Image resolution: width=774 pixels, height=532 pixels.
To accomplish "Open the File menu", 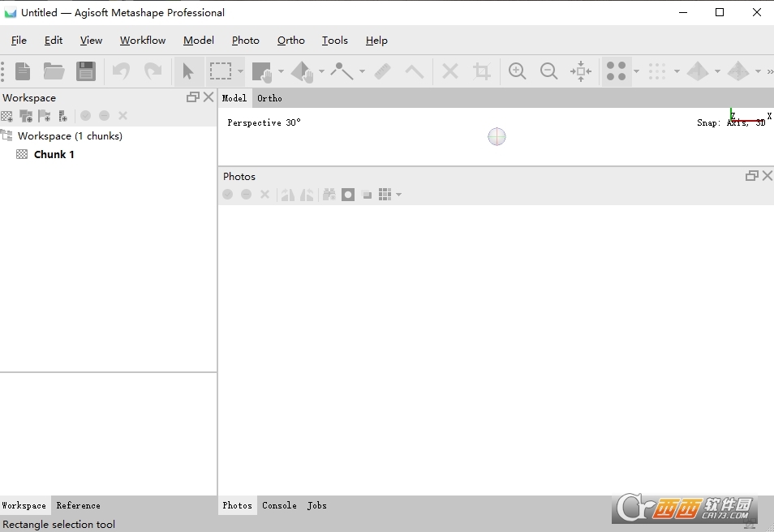I will click(x=19, y=41).
